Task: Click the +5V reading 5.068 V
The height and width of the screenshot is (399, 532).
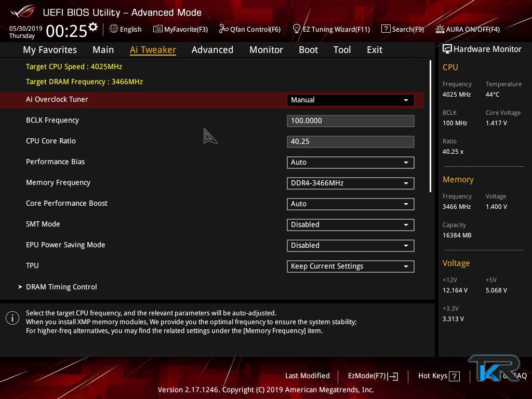Action: (x=496, y=290)
